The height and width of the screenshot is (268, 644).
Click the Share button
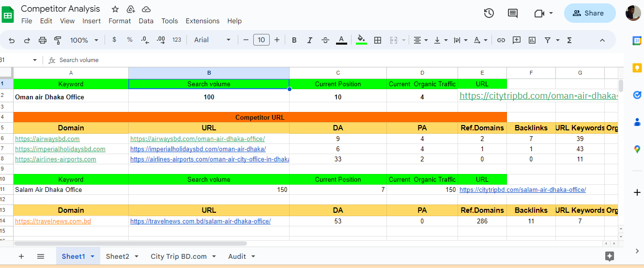coord(589,13)
